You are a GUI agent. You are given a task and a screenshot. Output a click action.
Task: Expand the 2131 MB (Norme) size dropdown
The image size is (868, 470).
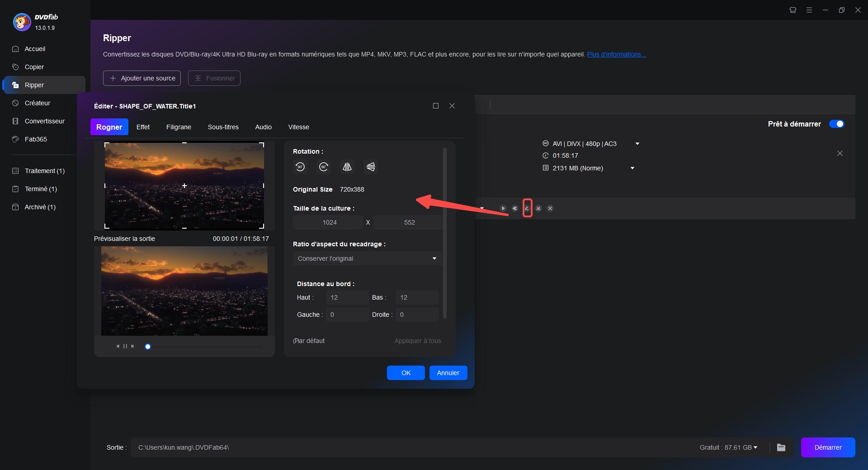coord(632,168)
